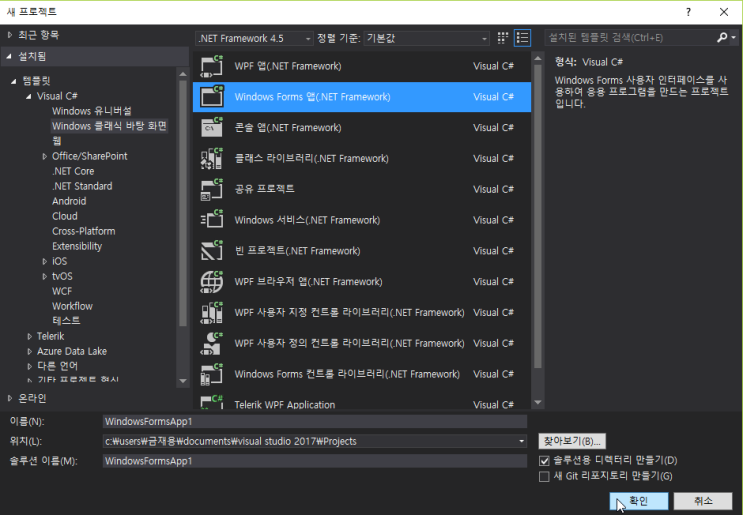743x515 pixels.
Task: Click category tree scroll down arrow
Action: click(x=183, y=381)
